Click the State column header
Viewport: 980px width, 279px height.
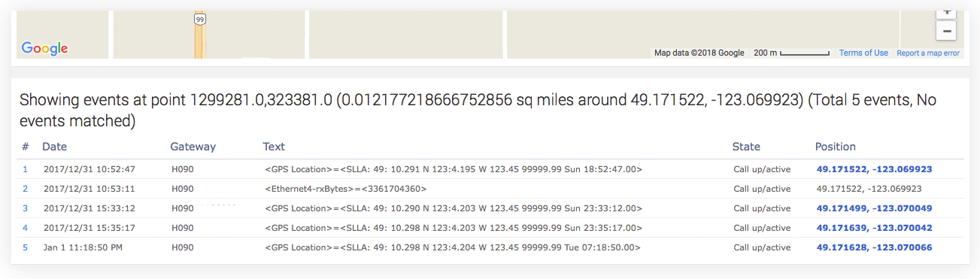point(746,147)
